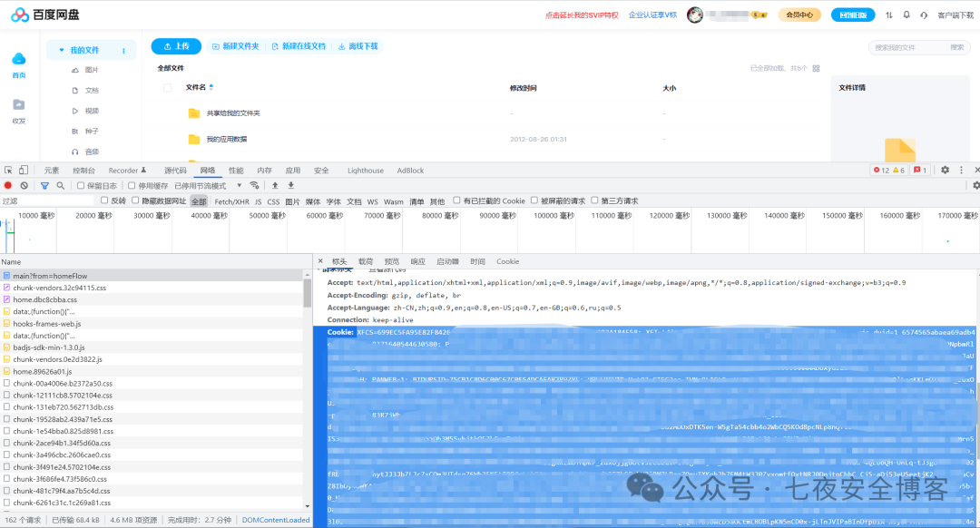Screen dimensions: 980x528
Task: Open the notification bell icon
Action: click(906, 15)
